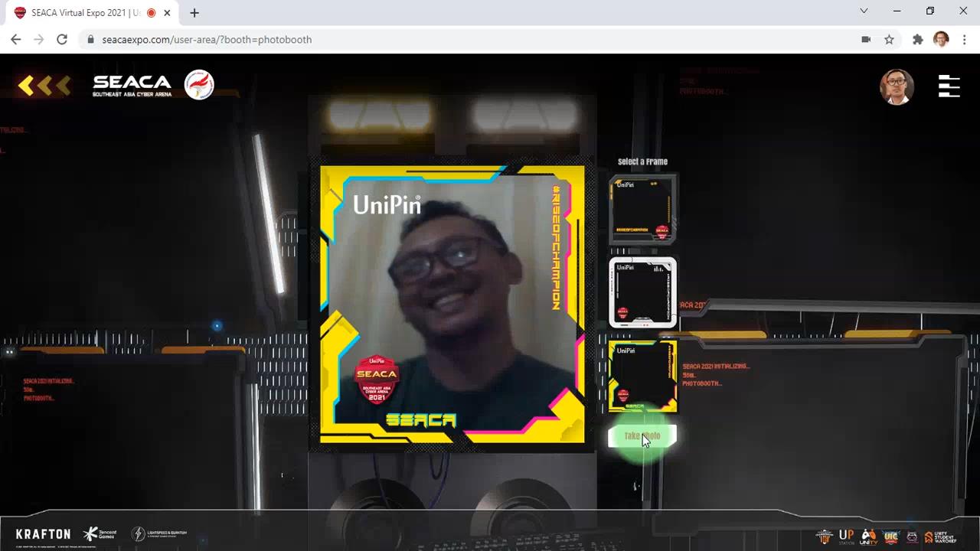Click the Unity Student Warchief logo
980x551 pixels.
coord(940,537)
